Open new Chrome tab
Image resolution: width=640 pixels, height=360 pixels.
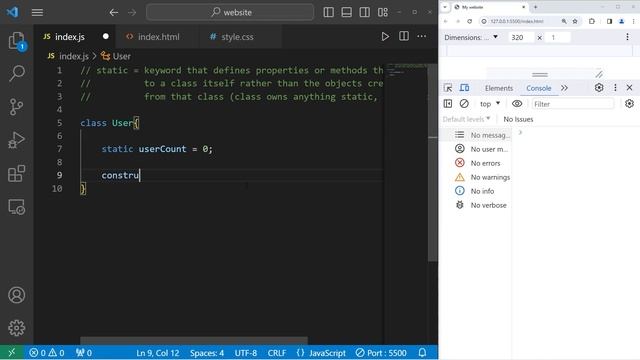pyautogui.click(x=535, y=7)
